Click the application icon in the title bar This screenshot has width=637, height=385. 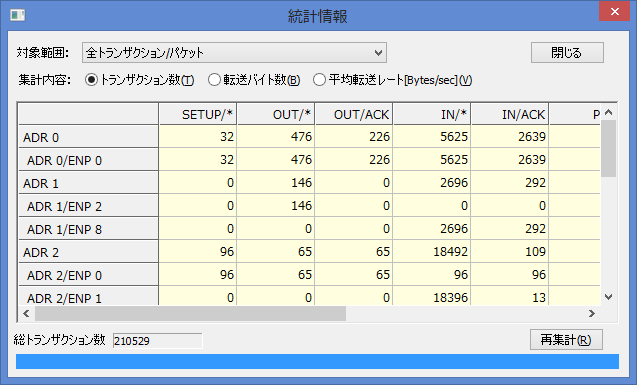point(17,15)
